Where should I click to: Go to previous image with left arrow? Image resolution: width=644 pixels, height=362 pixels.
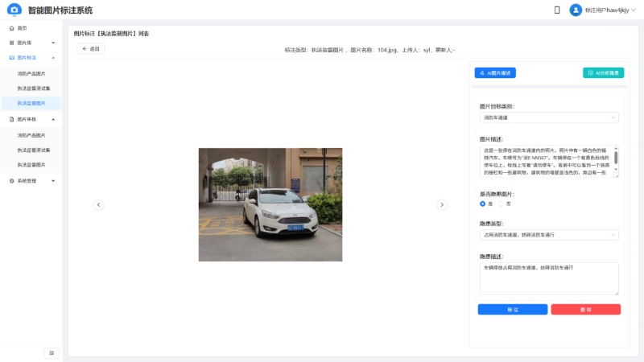99,204
